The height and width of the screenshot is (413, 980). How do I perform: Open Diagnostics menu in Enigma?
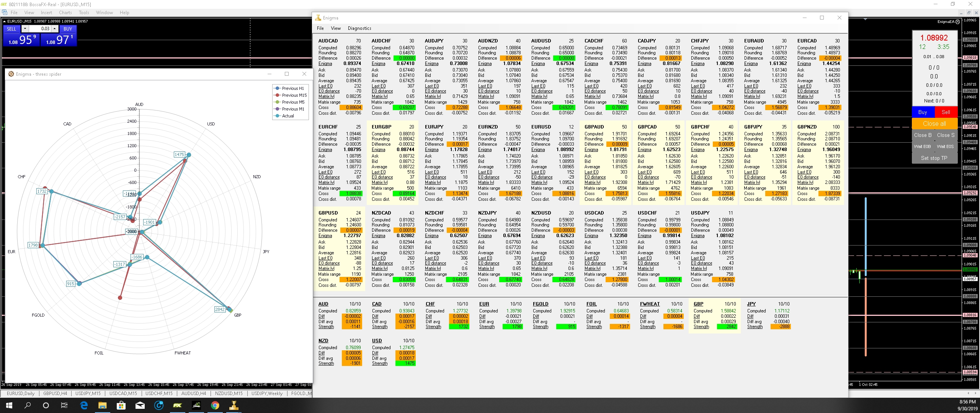[359, 28]
